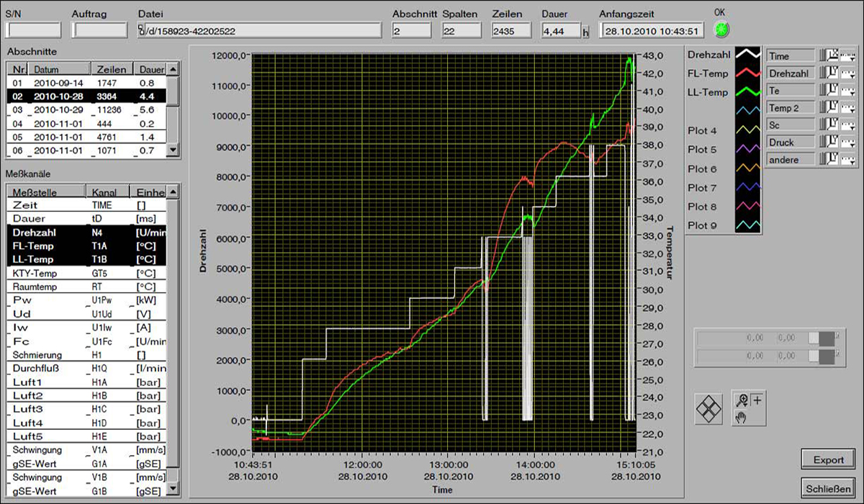Screen dimensions: 864x504
Task: Toggle the autoscale lock for the Time scale
Action: click(x=822, y=55)
